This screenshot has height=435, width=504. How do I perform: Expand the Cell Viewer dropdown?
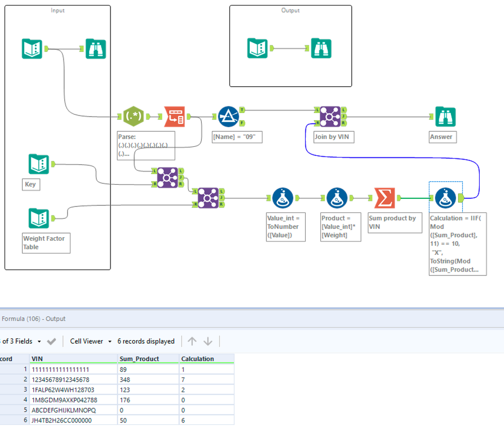(x=110, y=342)
